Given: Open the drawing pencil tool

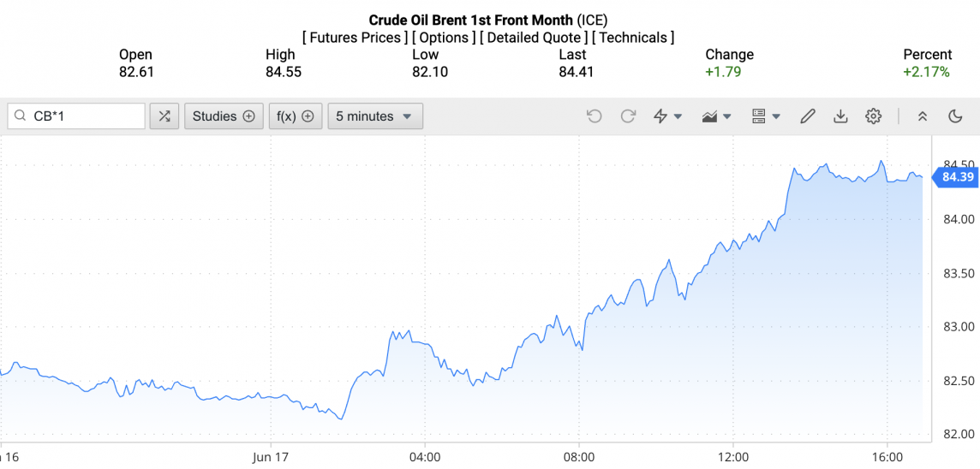Looking at the screenshot, I should 807,116.
